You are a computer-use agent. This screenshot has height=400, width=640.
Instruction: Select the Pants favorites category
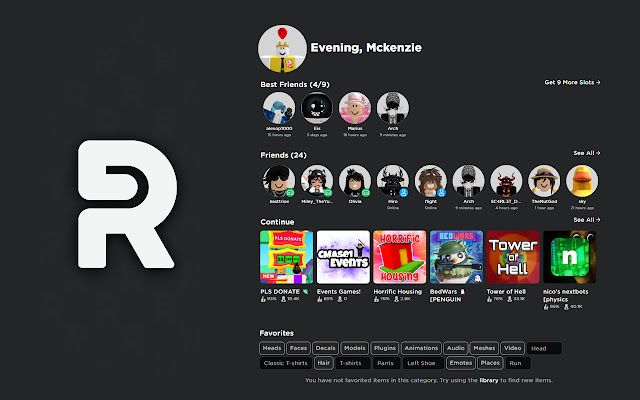tap(385, 363)
